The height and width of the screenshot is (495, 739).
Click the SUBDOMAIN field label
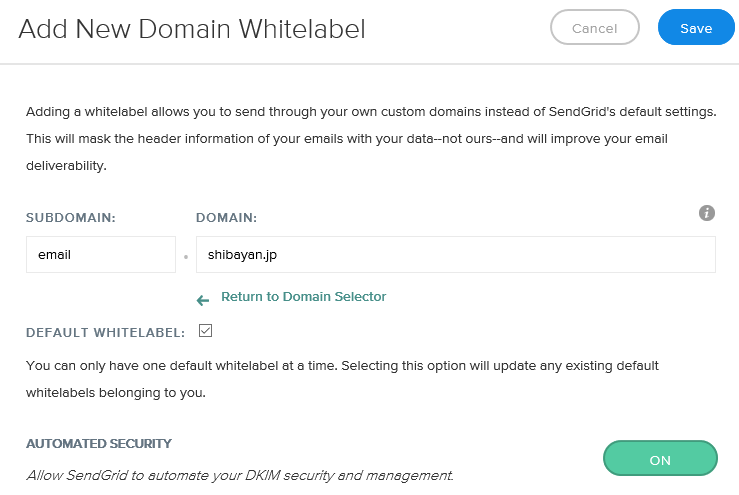click(x=68, y=217)
